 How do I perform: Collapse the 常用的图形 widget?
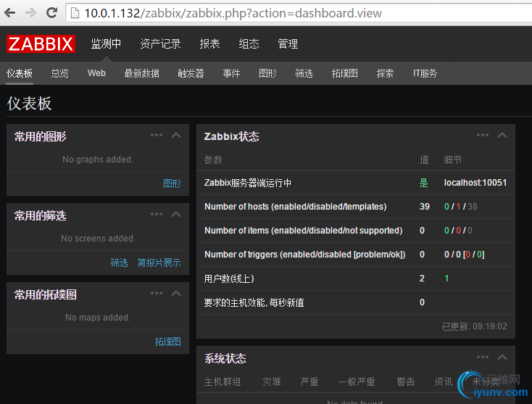tap(176, 135)
